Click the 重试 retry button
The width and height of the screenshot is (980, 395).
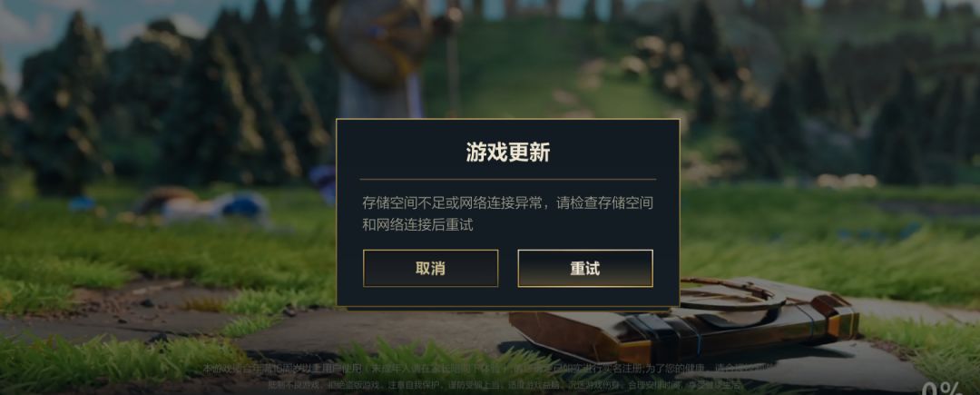tap(585, 268)
